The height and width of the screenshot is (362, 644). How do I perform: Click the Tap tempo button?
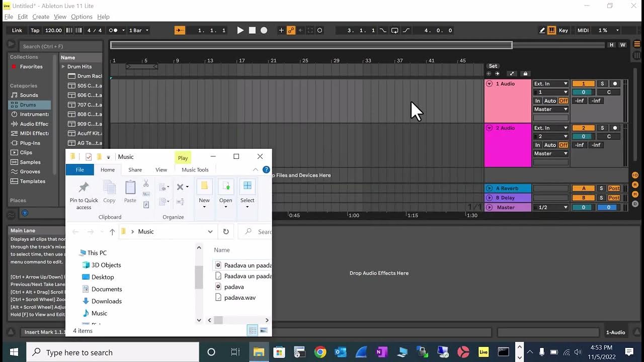pyautogui.click(x=35, y=30)
